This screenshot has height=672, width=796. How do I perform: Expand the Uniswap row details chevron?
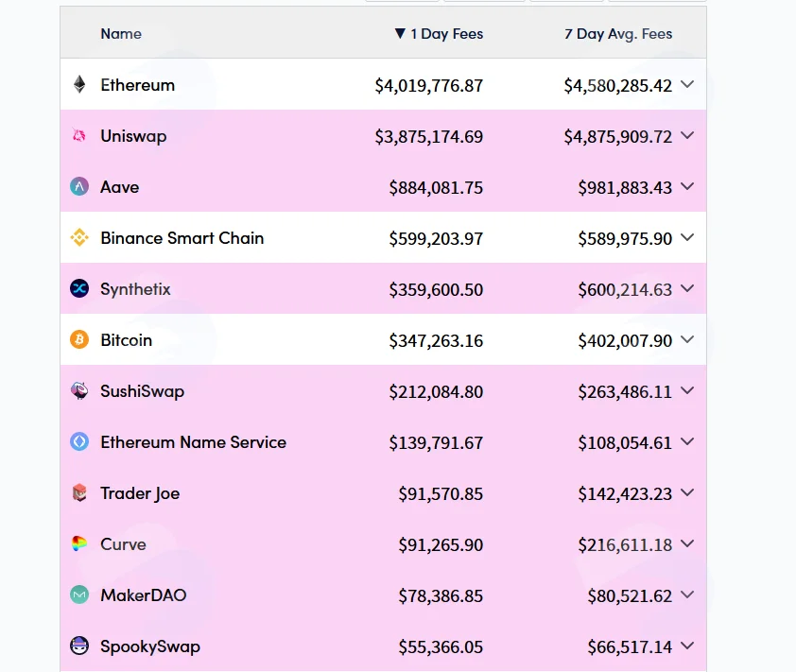coord(687,135)
